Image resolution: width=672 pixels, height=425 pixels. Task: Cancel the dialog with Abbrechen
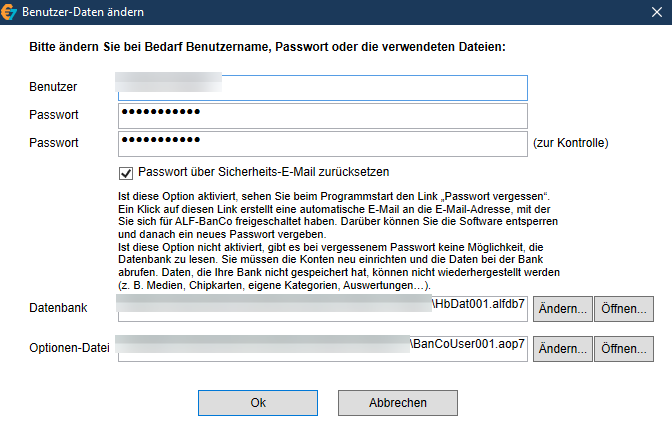[398, 403]
